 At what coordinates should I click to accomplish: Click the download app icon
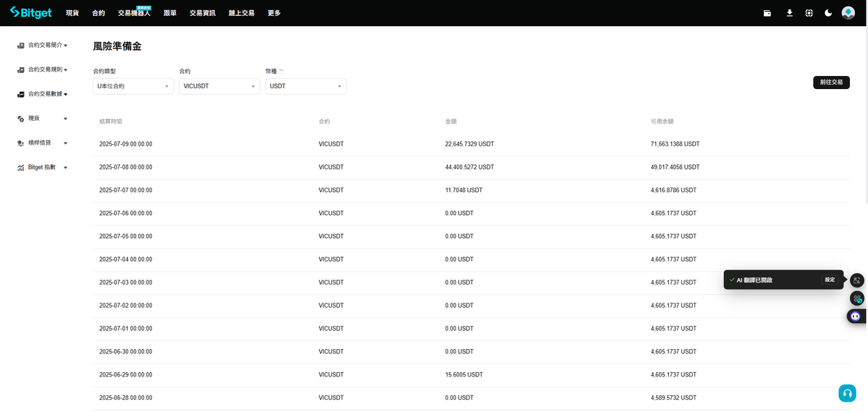[789, 13]
